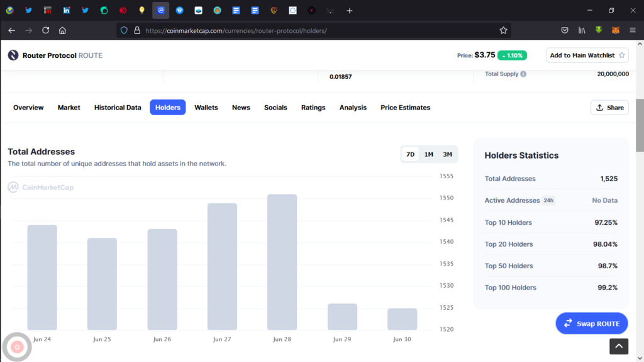Open the Firefox hamburger menu
The image size is (644, 362).
click(x=633, y=30)
